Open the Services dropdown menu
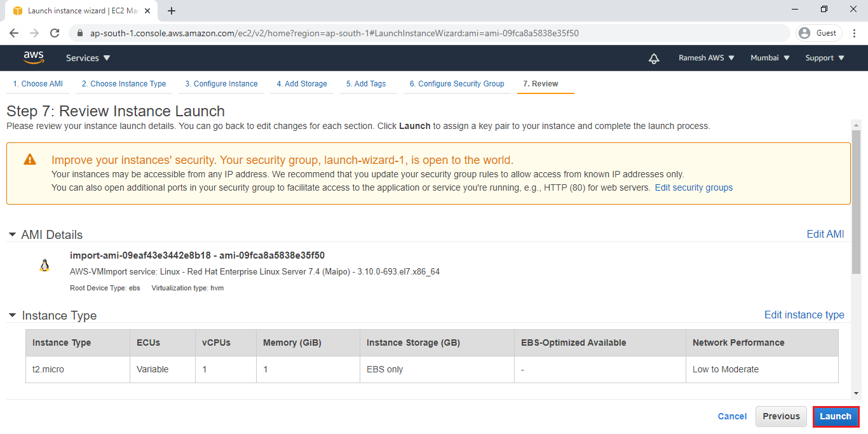Image resolution: width=868 pixels, height=434 pixels. point(88,58)
